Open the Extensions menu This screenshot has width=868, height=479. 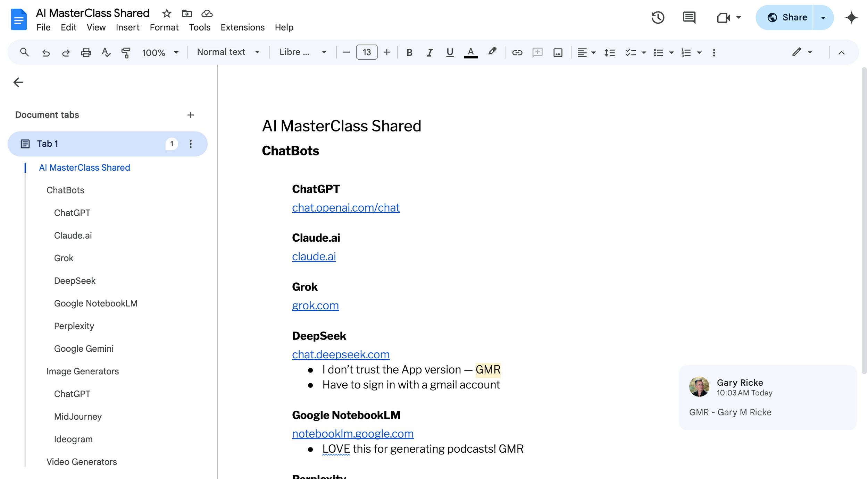242,27
